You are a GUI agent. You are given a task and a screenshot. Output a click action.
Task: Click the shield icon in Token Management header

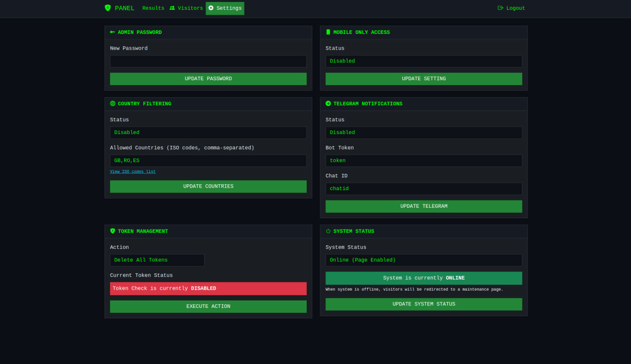(112, 231)
